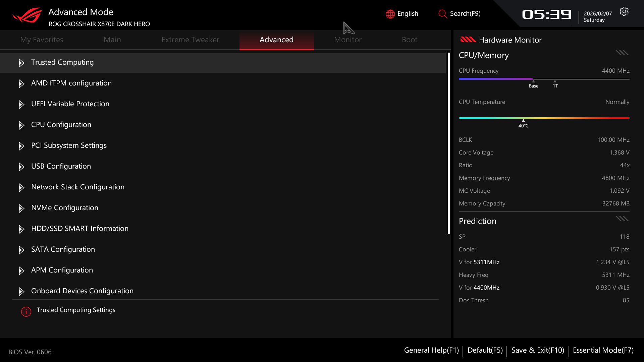Click the ROG logo icon

27,15
